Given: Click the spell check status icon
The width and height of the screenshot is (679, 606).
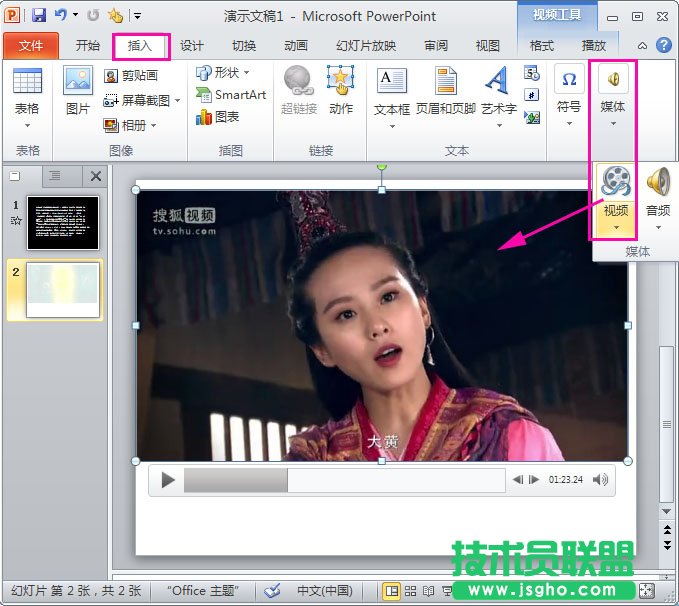Looking at the screenshot, I should (x=272, y=590).
